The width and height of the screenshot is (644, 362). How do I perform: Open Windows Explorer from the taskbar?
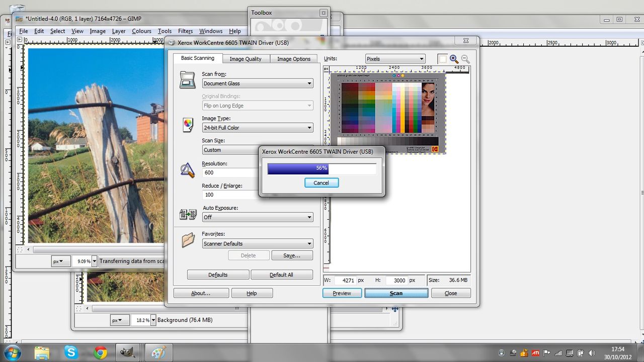(x=42, y=352)
